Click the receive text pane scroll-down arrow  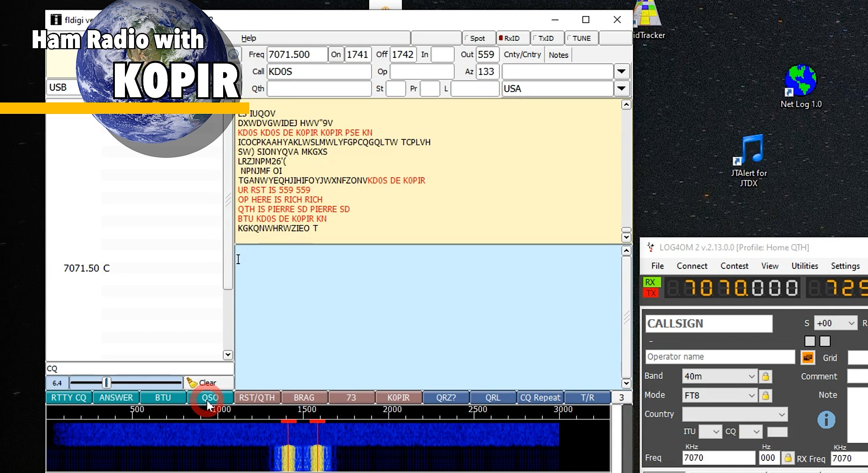(626, 237)
